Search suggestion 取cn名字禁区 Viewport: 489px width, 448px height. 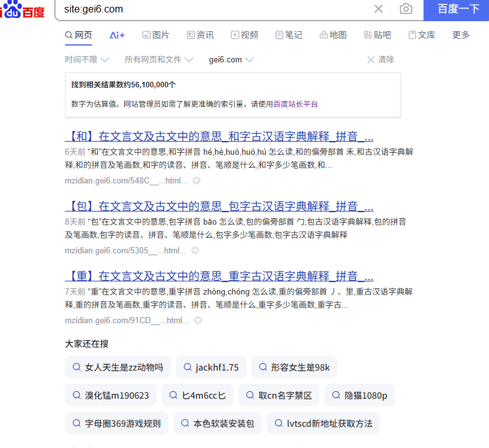coord(279,396)
